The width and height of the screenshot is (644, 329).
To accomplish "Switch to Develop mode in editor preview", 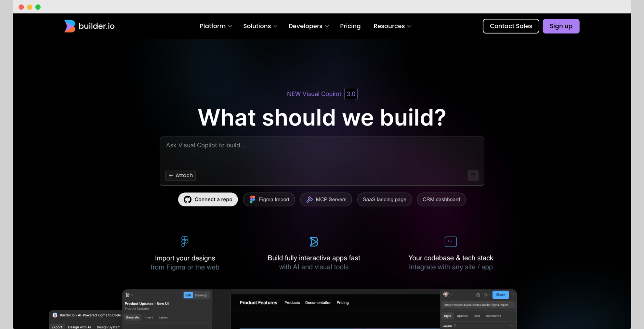I will (201, 295).
